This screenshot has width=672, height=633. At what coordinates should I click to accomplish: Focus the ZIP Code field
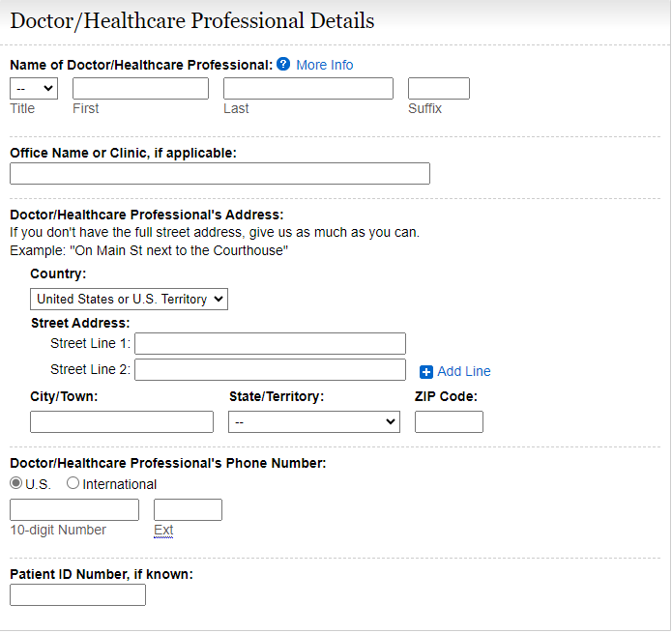point(449,421)
